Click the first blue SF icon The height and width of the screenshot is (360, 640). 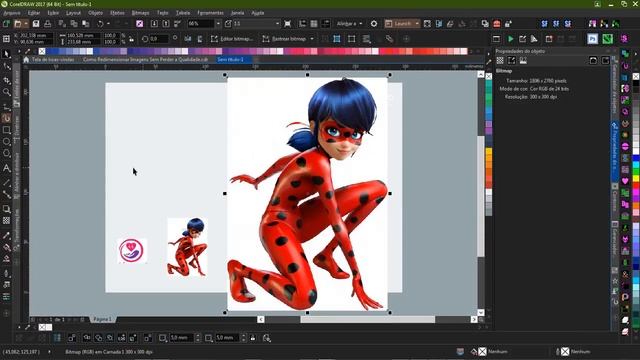click(x=544, y=24)
